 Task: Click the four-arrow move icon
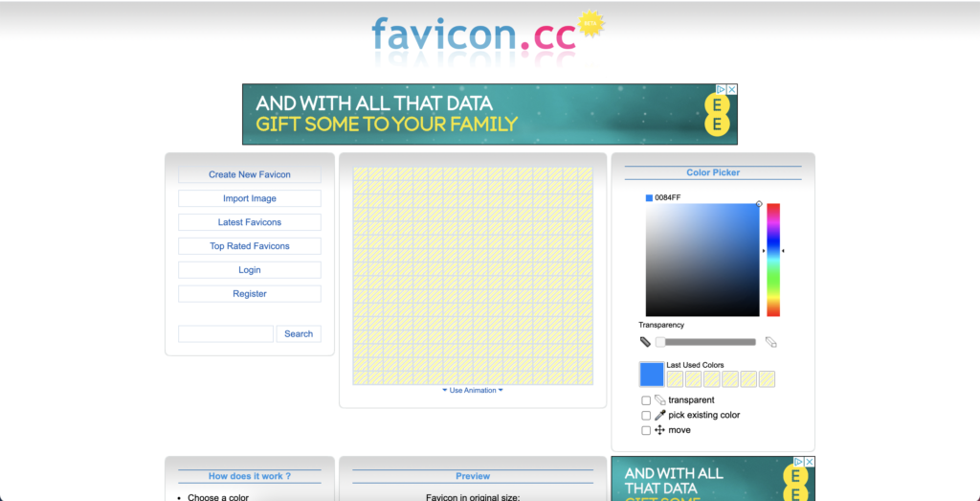[660, 430]
